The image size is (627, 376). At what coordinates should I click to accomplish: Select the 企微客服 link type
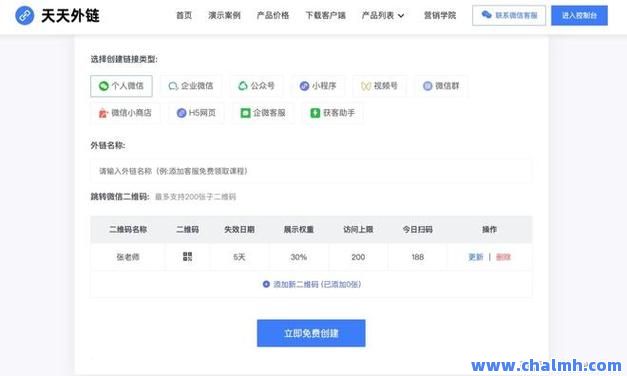pyautogui.click(x=263, y=113)
